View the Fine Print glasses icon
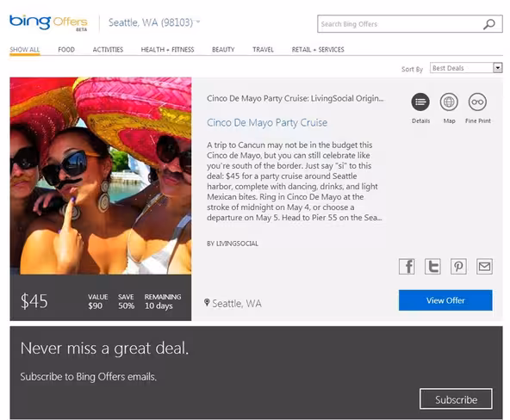Viewport: 510px width, 420px height. 477,102
